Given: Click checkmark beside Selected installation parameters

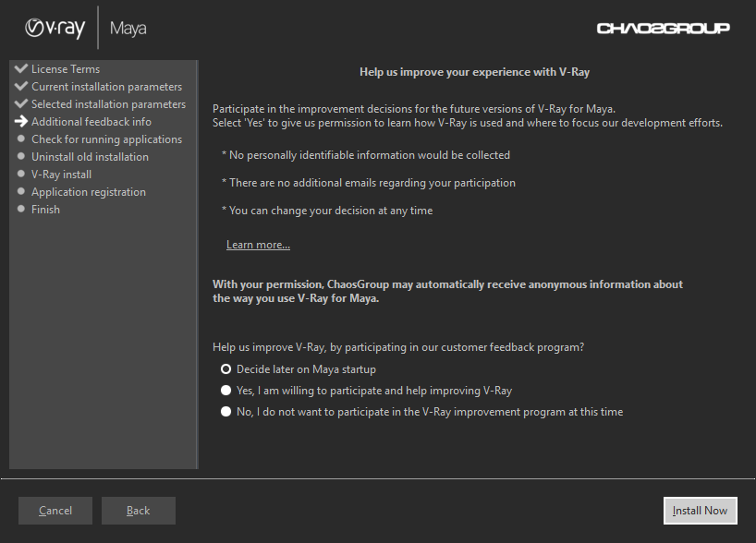Looking at the screenshot, I should pos(20,103).
